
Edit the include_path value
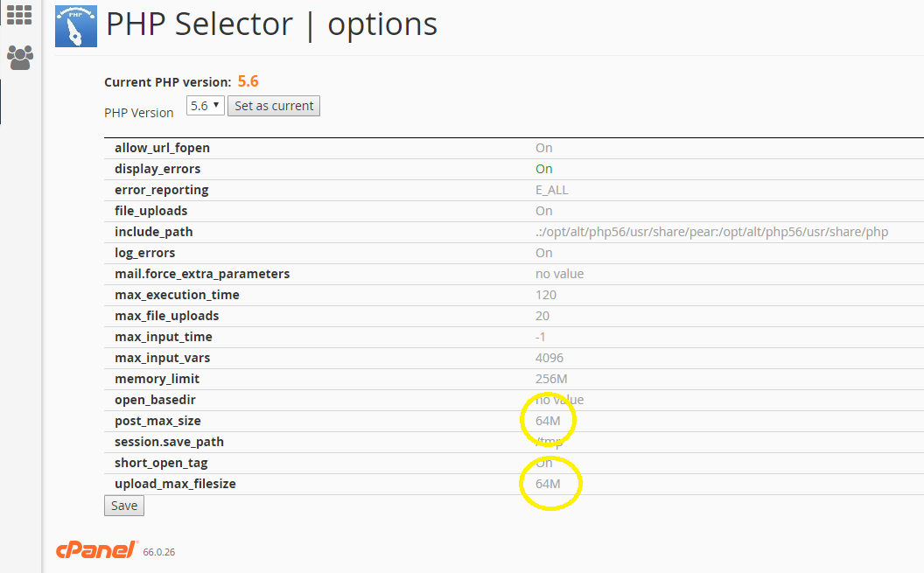[x=711, y=232]
